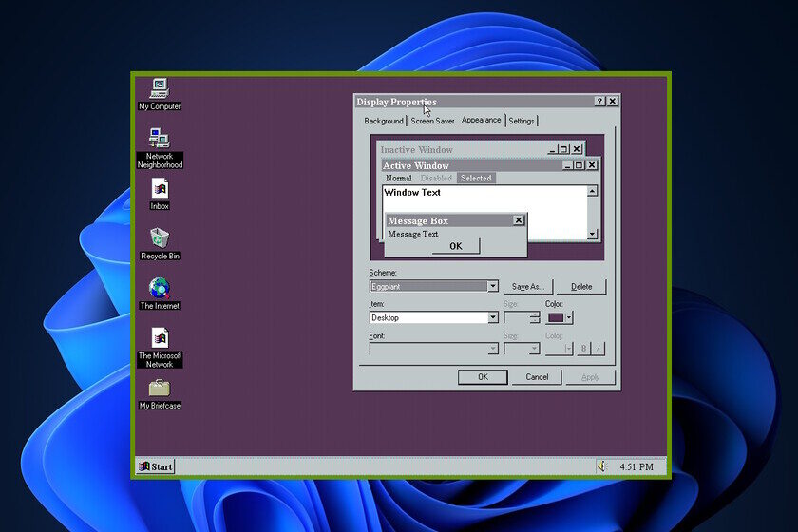Image resolution: width=798 pixels, height=532 pixels.
Task: Open the My Computer desktop icon
Action: click(x=160, y=94)
